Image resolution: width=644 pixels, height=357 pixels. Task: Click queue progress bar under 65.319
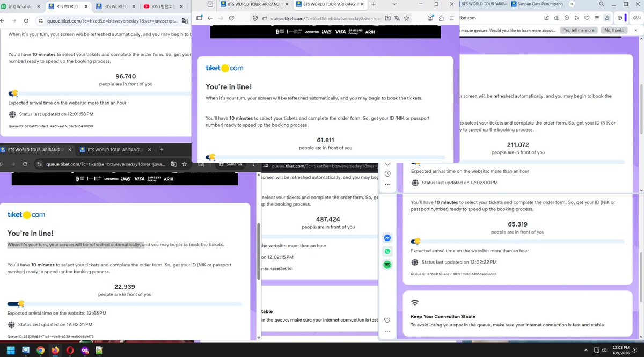517,242
